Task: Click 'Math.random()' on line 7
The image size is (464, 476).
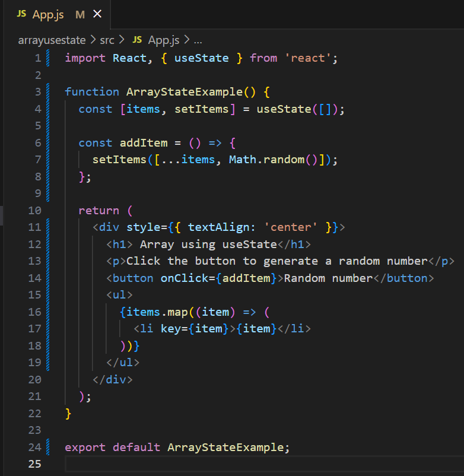Action: tap(273, 160)
